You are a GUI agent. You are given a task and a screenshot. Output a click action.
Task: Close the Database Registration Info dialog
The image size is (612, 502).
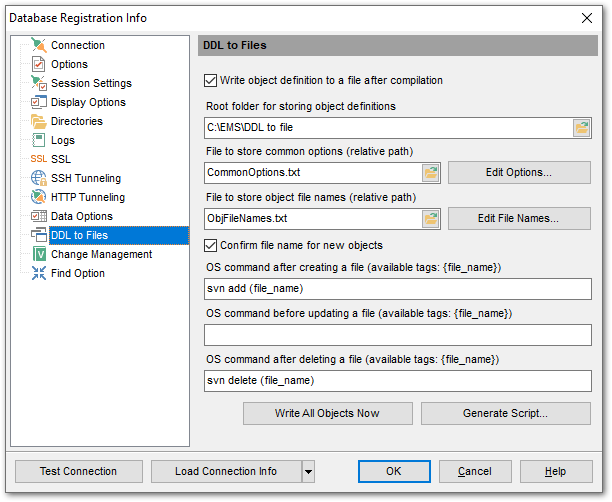587,18
